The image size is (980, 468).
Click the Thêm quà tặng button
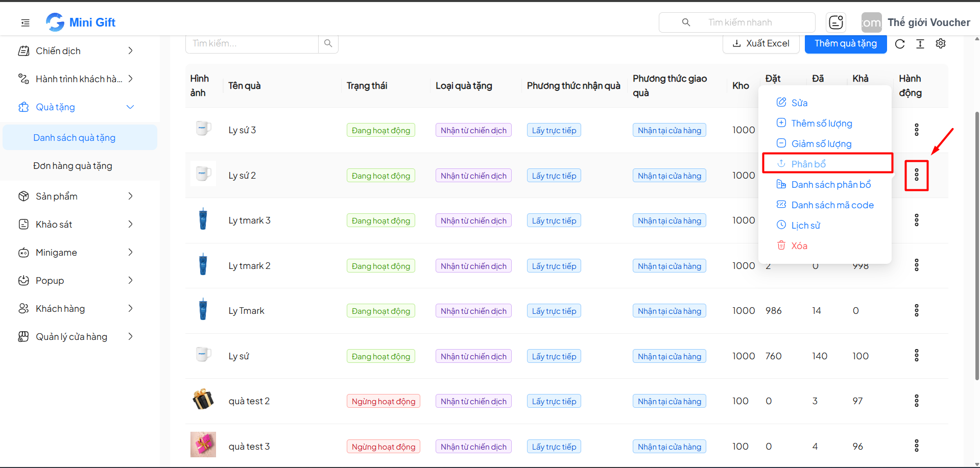846,43
